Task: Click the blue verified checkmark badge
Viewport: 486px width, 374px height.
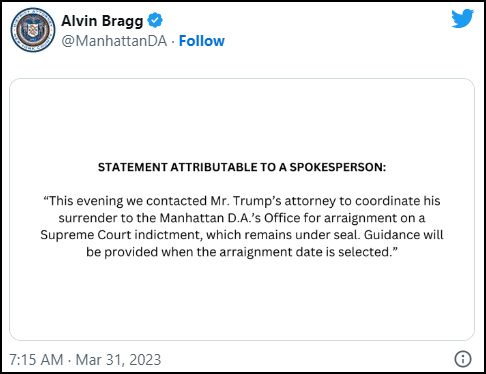Action: (x=155, y=21)
